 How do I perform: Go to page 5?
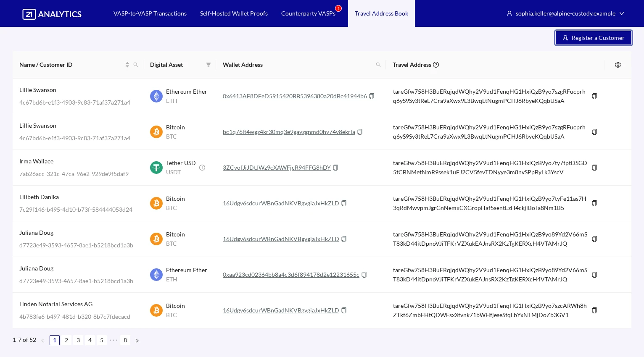(102, 340)
